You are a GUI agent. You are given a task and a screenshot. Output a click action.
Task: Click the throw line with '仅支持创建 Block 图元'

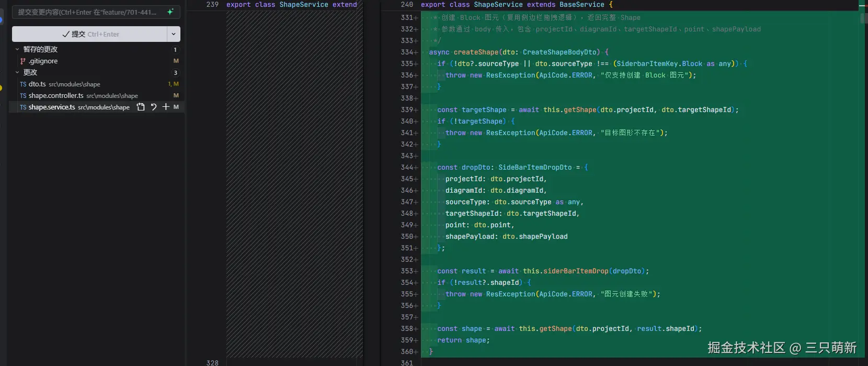coord(571,75)
